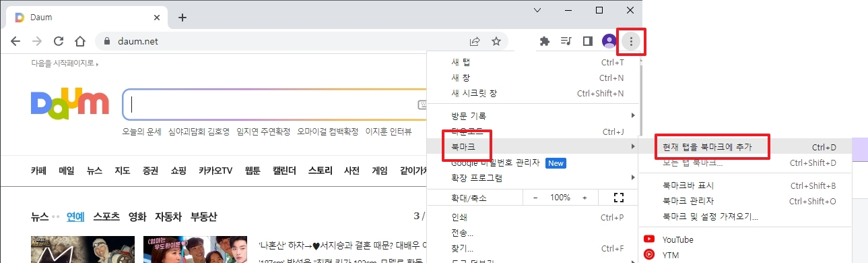Screen dimensions: 868x263
Task: Decrease zoom with minus button
Action: (x=535, y=198)
